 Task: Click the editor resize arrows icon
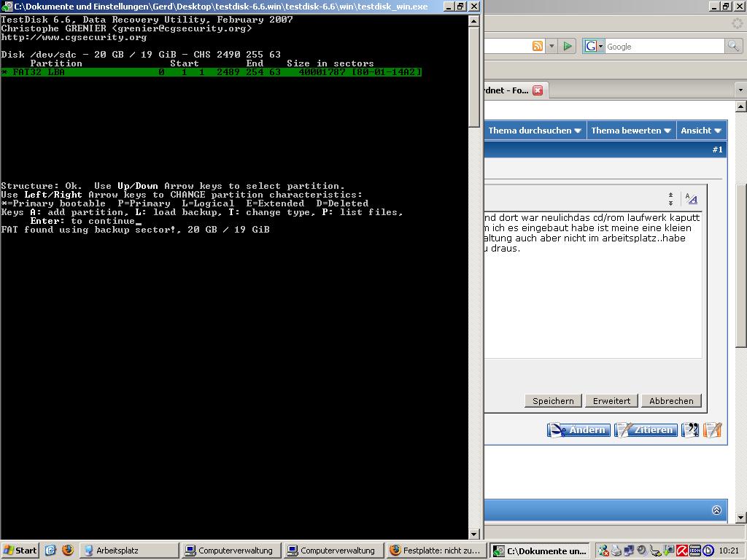pyautogui.click(x=670, y=199)
